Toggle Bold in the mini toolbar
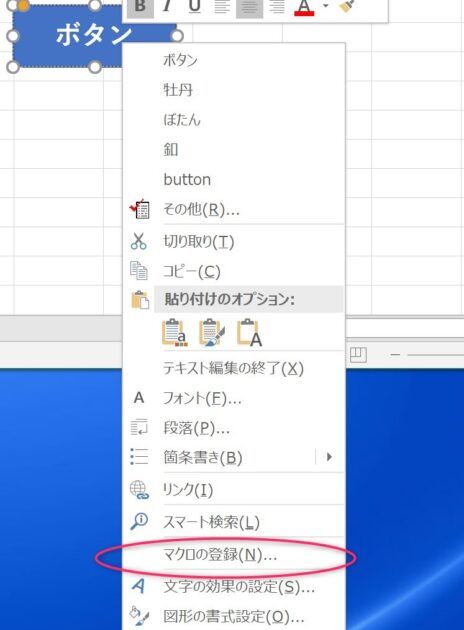 tap(140, 7)
